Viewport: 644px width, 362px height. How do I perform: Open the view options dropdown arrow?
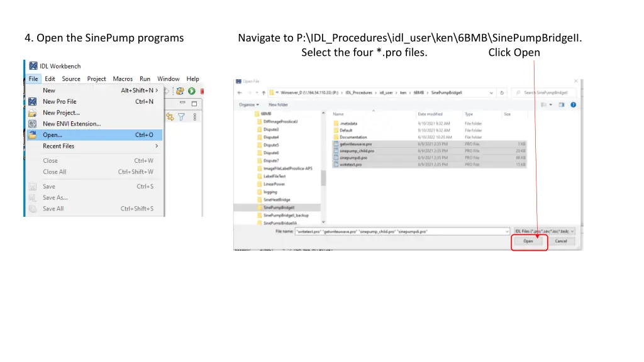tap(551, 105)
